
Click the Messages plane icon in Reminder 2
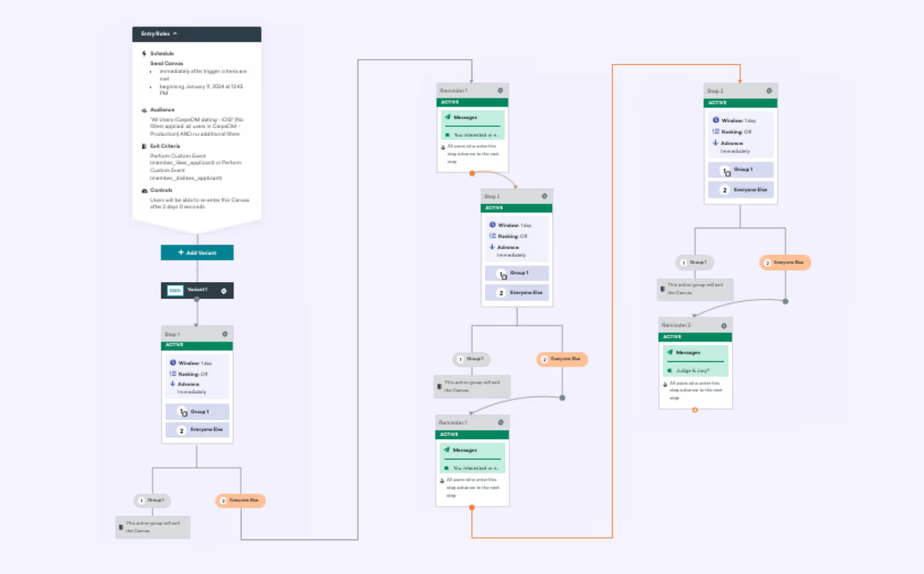coord(670,352)
